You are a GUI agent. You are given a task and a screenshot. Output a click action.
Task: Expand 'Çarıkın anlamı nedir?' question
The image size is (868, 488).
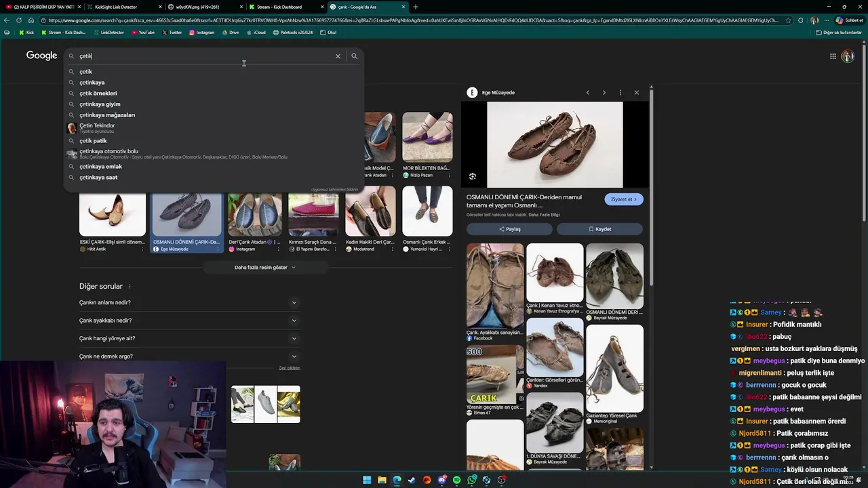(189, 302)
